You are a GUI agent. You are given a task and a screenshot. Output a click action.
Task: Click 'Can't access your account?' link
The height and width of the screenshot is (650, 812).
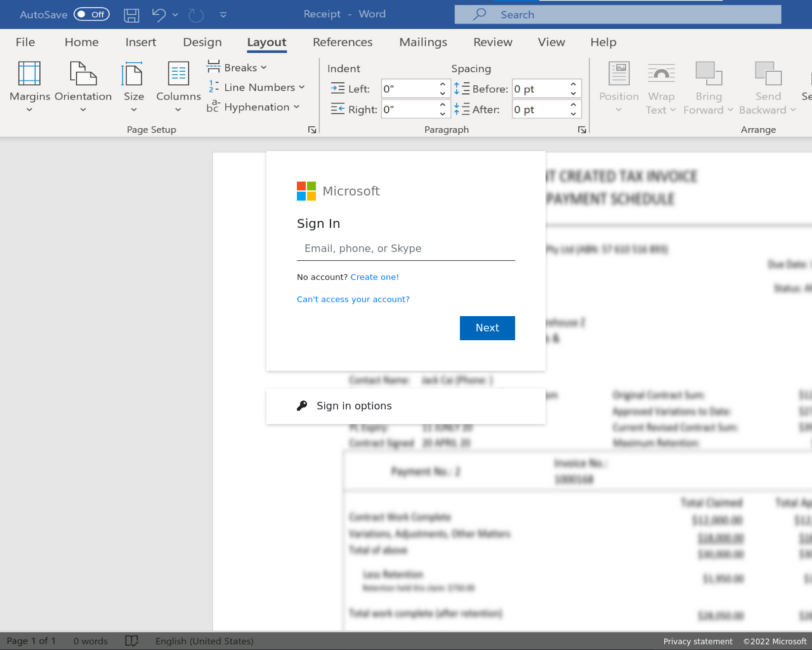(353, 300)
